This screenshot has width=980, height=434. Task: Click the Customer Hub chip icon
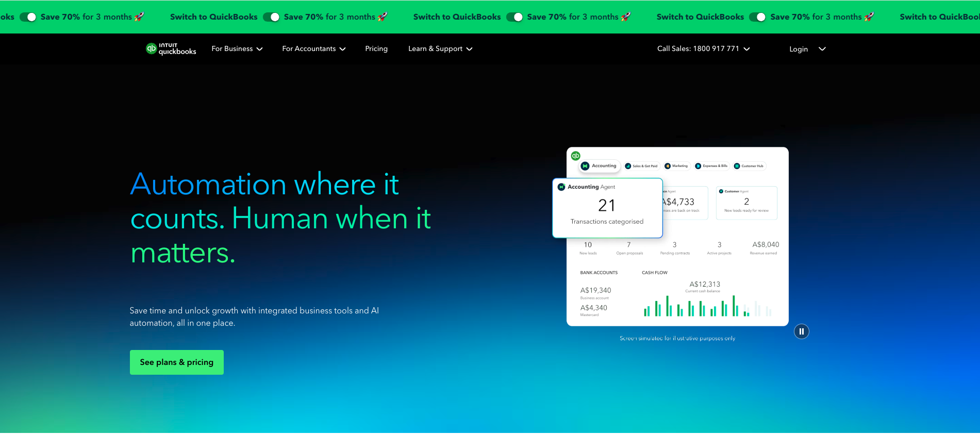[x=737, y=166]
